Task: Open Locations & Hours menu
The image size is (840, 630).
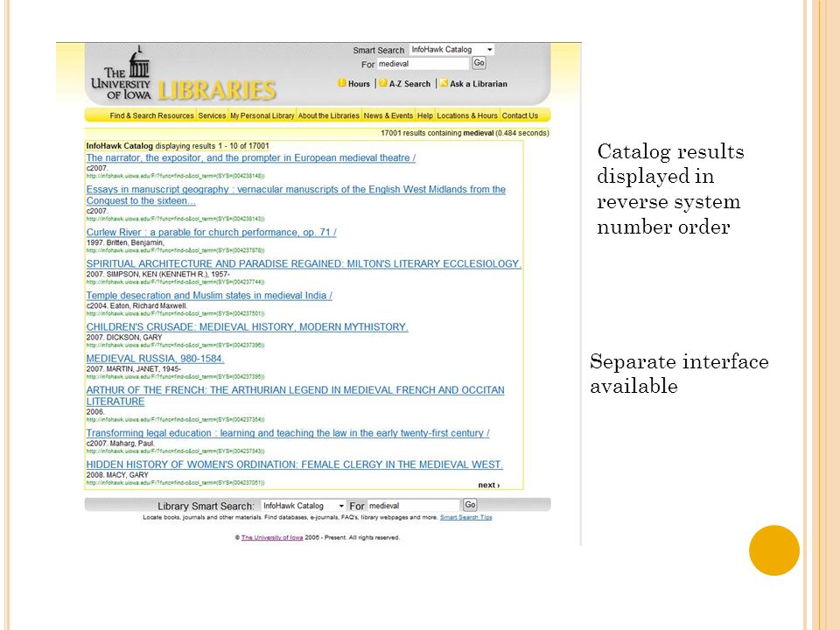Action: click(x=467, y=115)
